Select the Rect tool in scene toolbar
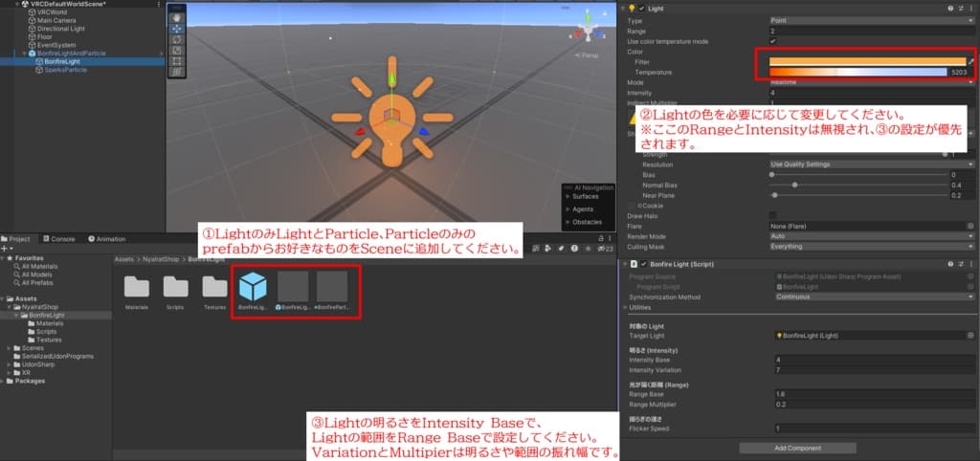 (176, 60)
